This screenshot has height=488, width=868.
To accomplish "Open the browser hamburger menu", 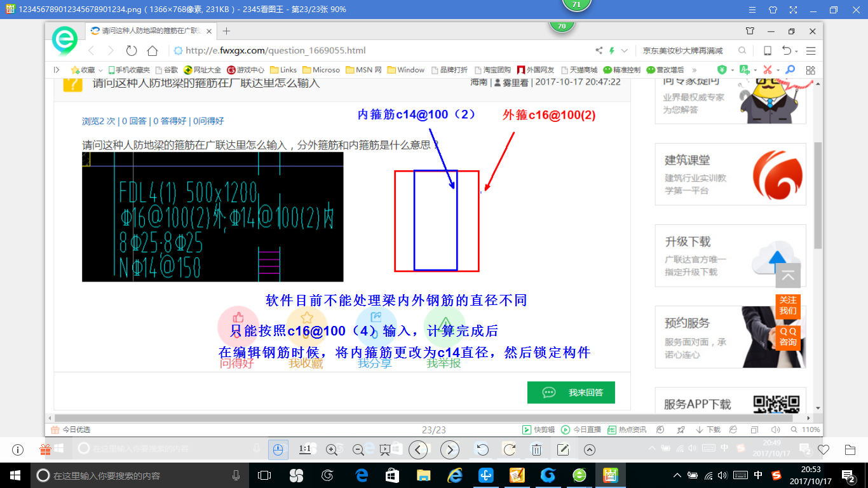I will (x=811, y=50).
